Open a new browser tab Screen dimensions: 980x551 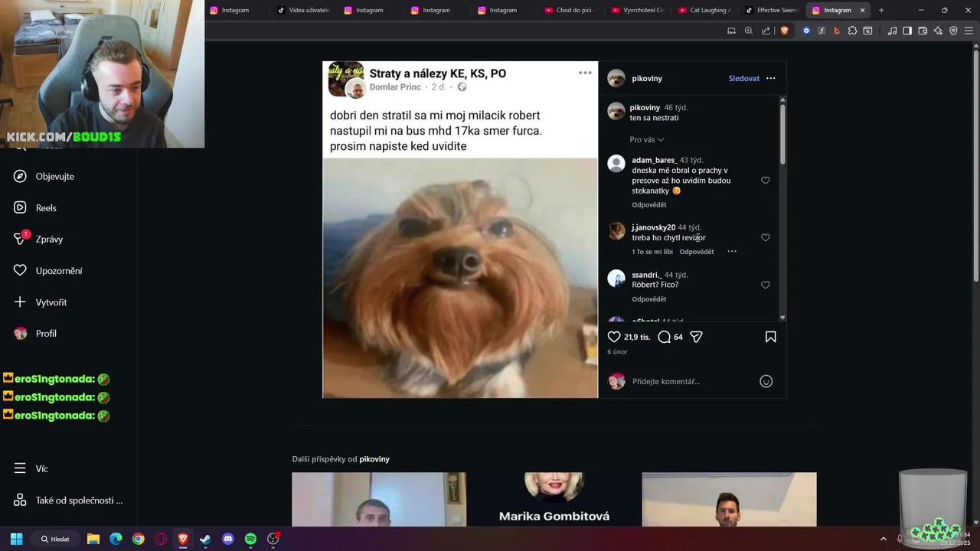pyautogui.click(x=881, y=10)
